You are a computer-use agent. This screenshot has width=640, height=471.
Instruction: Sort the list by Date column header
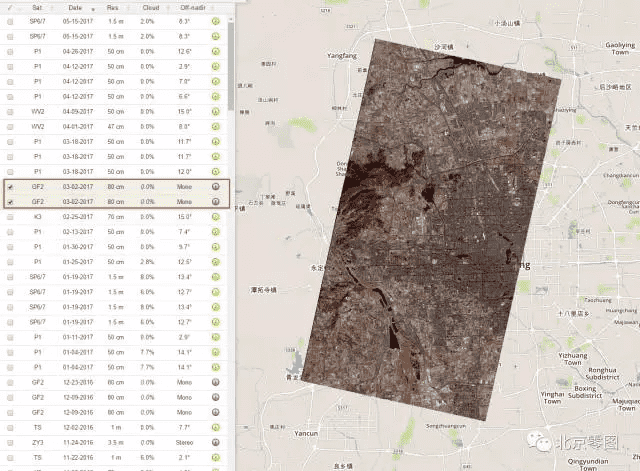(76, 8)
